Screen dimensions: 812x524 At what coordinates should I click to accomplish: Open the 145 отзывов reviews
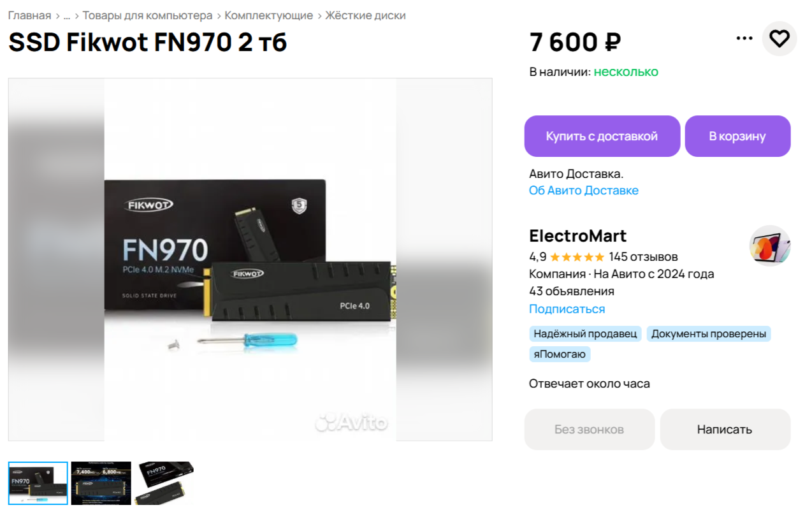[644, 257]
